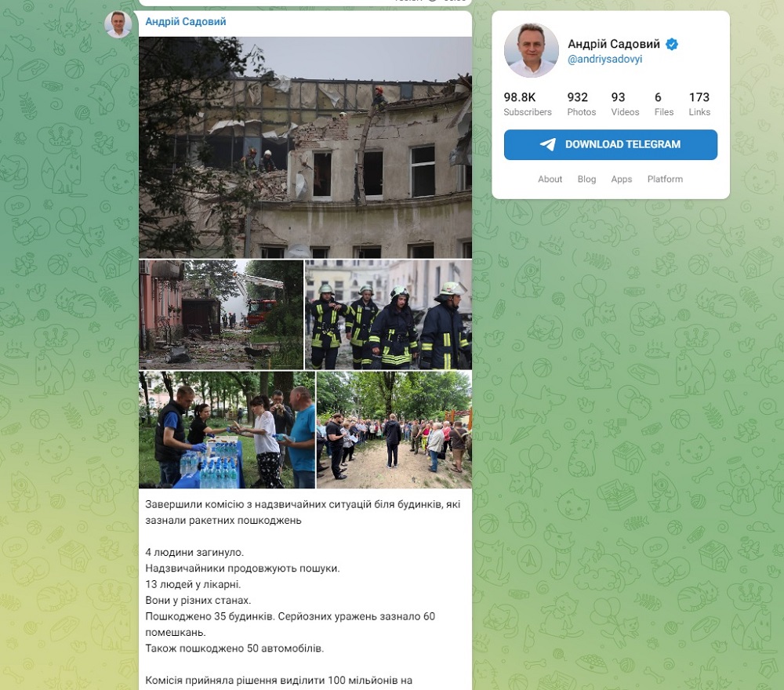View the 932 Photos tab

pyautogui.click(x=582, y=104)
